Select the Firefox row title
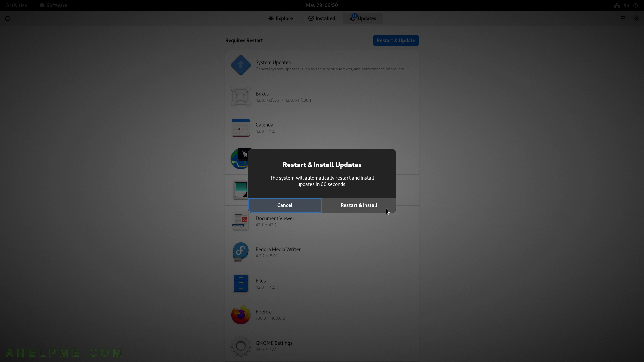Viewport: 644px width, 362px height. click(x=263, y=312)
